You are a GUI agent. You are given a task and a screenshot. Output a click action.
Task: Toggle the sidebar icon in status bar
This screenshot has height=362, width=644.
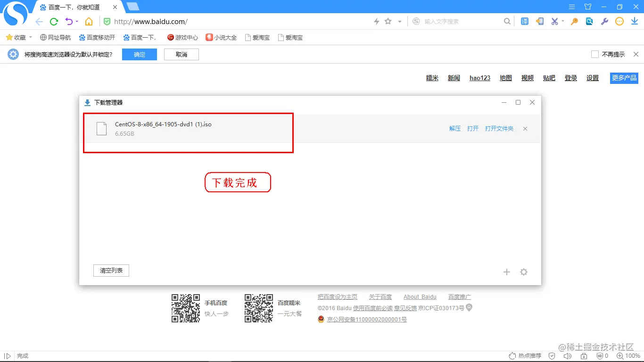(x=7, y=356)
